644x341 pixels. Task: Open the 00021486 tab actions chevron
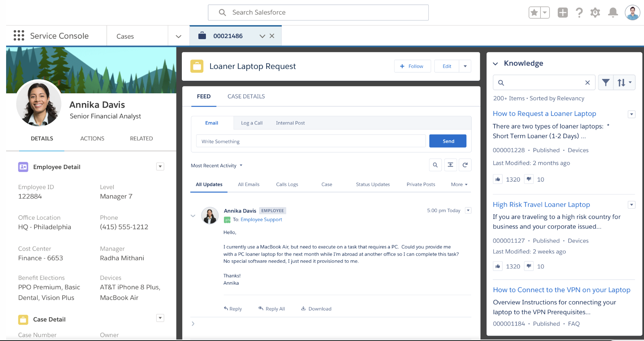(x=262, y=36)
